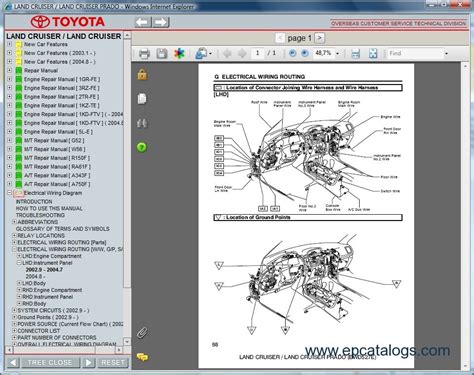The image size is (474, 375).
Task: Select the 2004.8 - tree item
Action: coord(35,276)
